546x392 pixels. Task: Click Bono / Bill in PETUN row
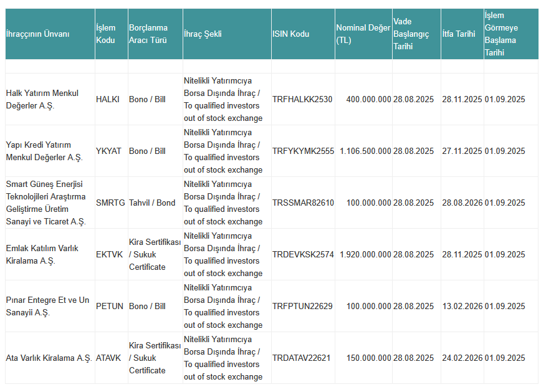tap(147, 307)
